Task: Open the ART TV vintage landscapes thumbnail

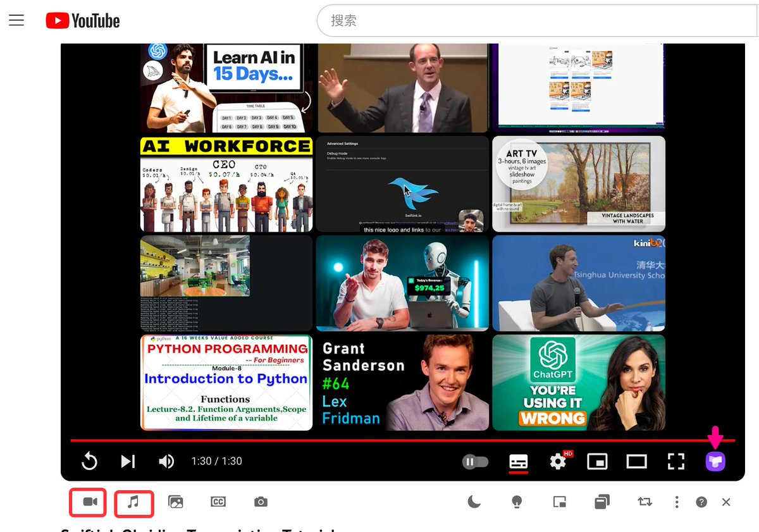Action: tap(579, 184)
